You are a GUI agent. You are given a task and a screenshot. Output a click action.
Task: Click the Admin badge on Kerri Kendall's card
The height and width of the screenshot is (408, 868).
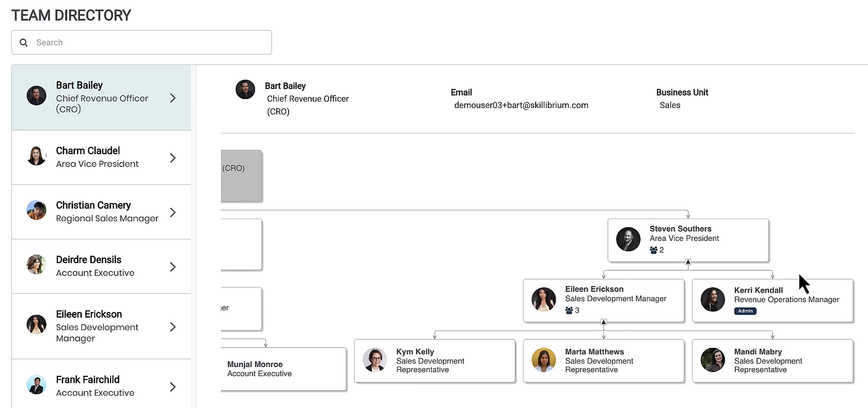pyautogui.click(x=745, y=311)
